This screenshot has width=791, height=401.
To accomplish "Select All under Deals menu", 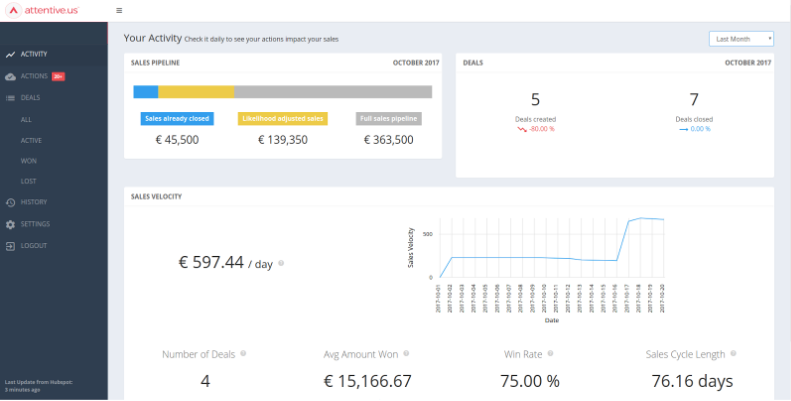I will tap(26, 120).
